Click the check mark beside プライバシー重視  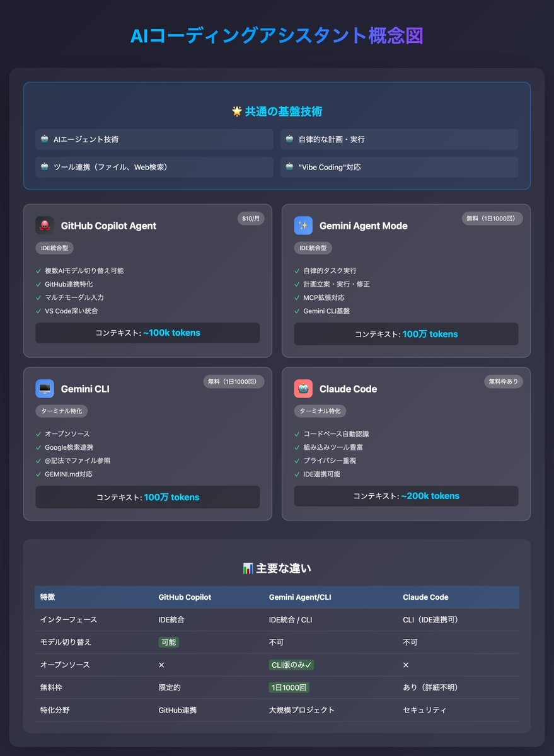(x=297, y=461)
